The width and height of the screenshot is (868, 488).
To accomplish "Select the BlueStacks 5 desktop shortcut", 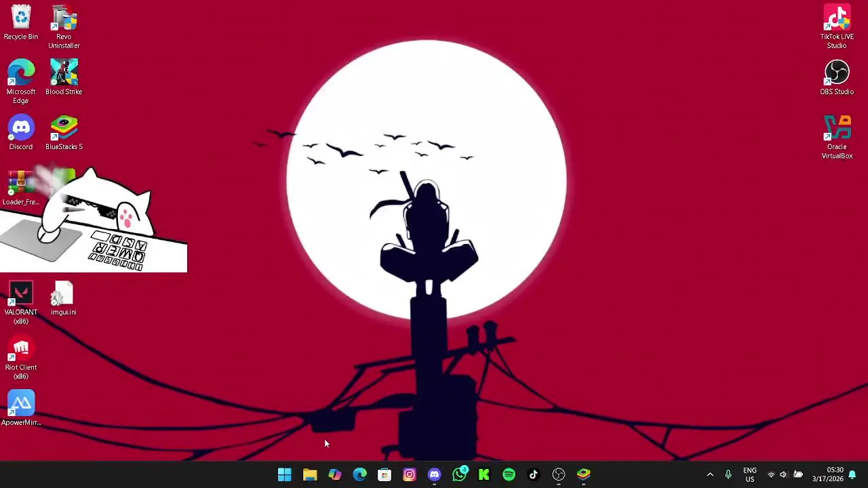I will point(64,133).
